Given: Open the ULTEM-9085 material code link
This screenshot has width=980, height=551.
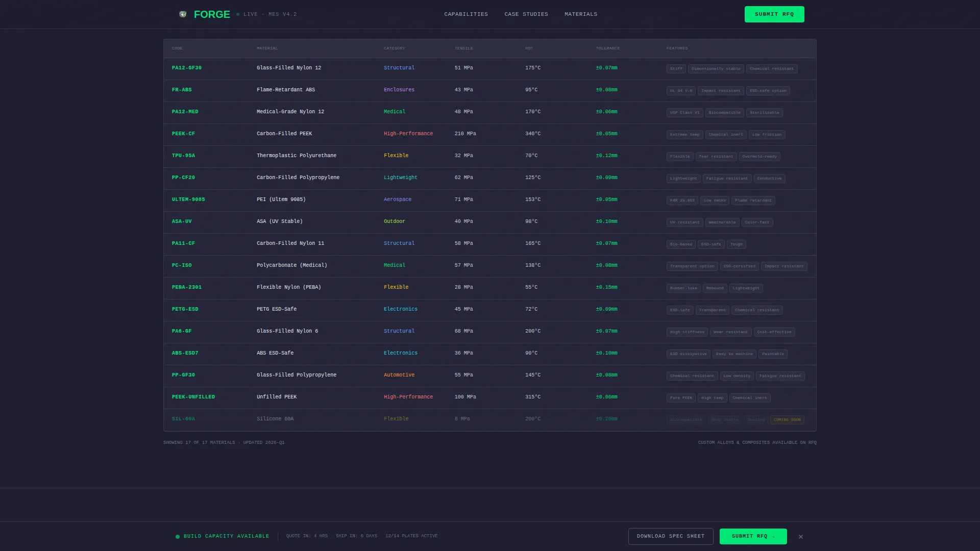Looking at the screenshot, I should pyautogui.click(x=188, y=199).
